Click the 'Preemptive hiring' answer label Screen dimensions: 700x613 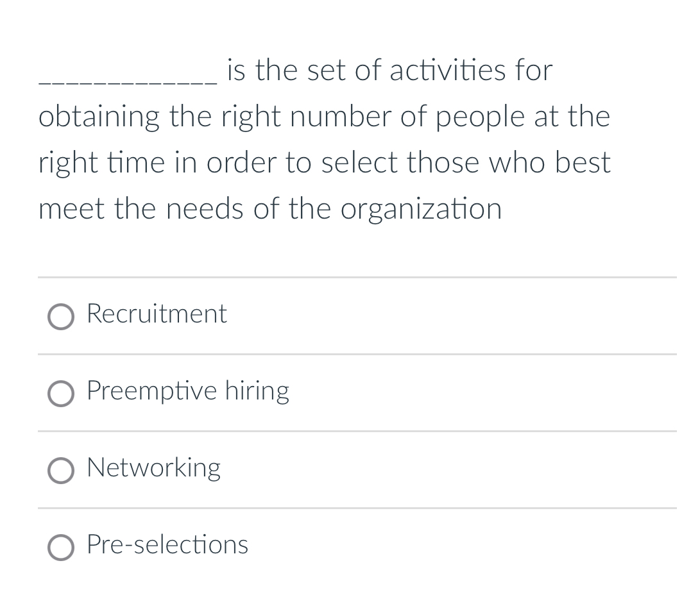pyautogui.click(x=188, y=391)
